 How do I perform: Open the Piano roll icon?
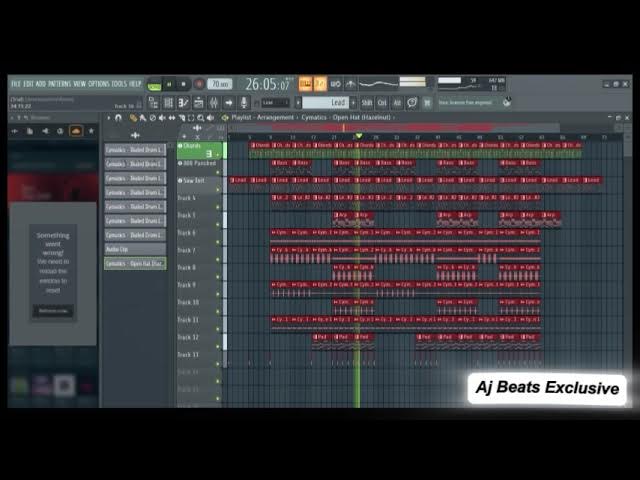[x=183, y=102]
